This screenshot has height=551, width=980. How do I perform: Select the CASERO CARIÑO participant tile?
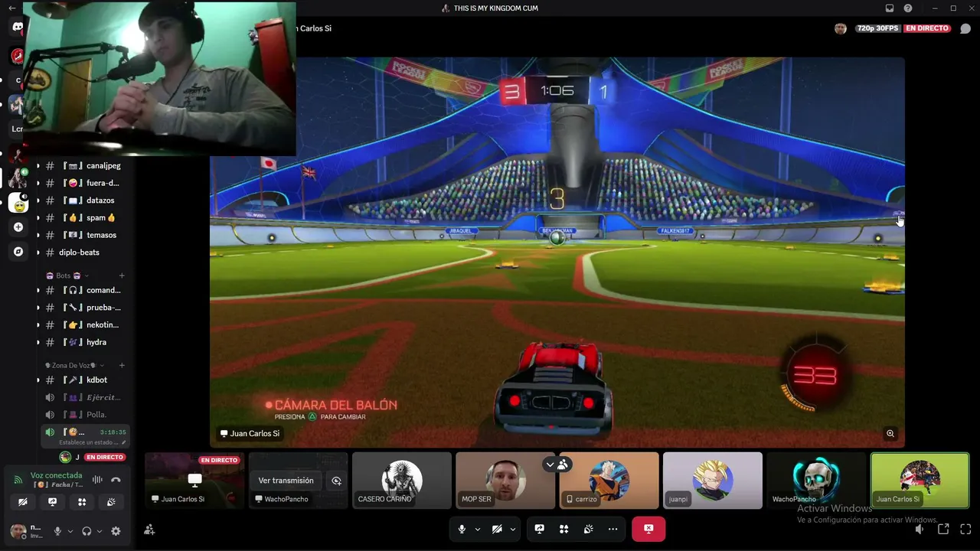tap(402, 481)
